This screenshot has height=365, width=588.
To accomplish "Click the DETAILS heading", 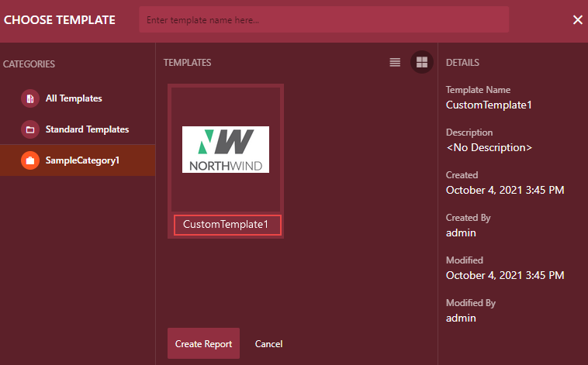I will (x=462, y=63).
